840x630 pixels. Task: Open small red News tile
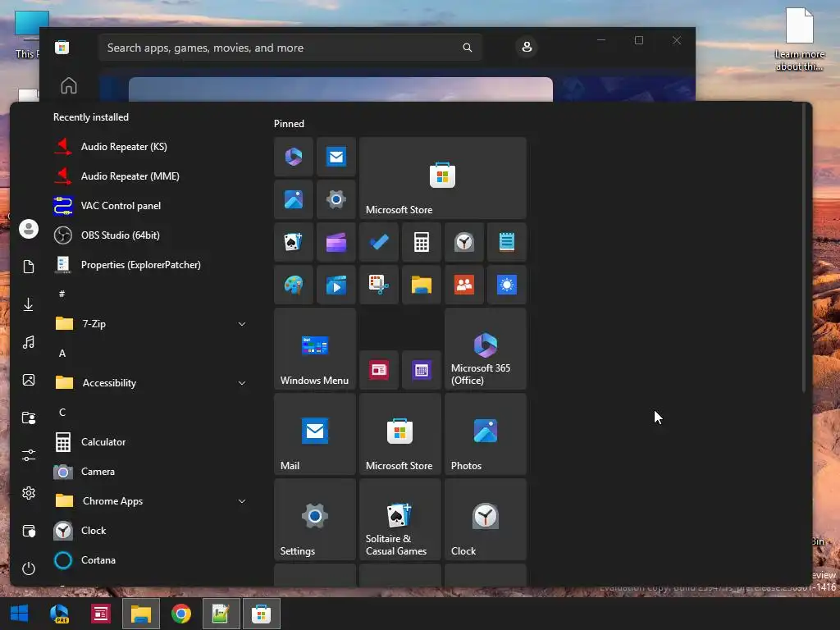[x=379, y=370]
